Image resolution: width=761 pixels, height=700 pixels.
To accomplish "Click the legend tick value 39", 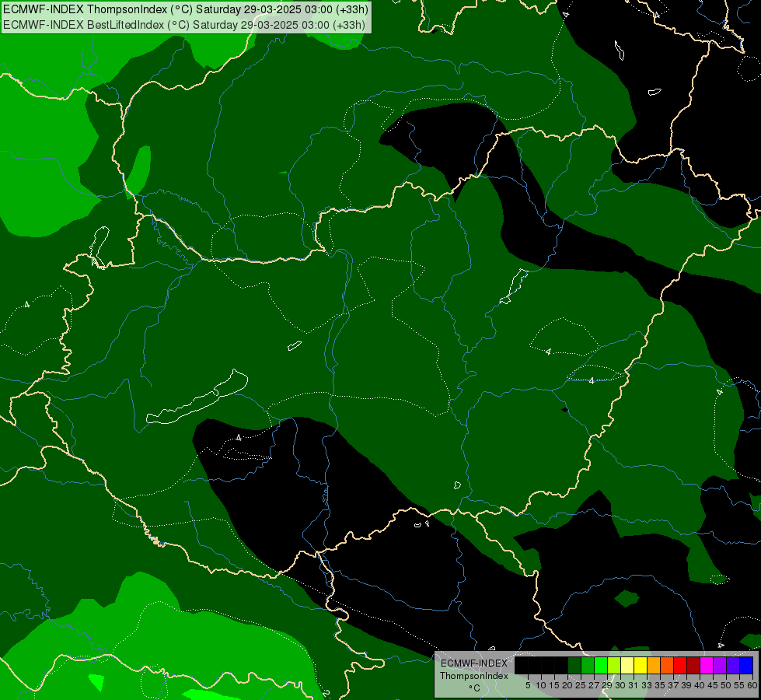I will click(686, 685).
